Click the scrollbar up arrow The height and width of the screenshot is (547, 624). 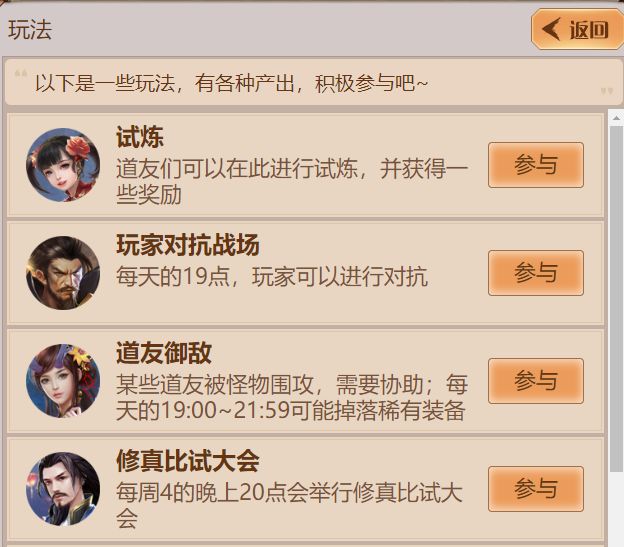[x=616, y=118]
